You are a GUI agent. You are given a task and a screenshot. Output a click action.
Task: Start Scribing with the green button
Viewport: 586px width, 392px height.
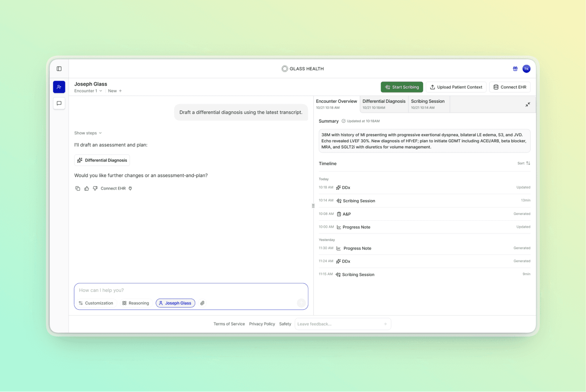coord(402,87)
